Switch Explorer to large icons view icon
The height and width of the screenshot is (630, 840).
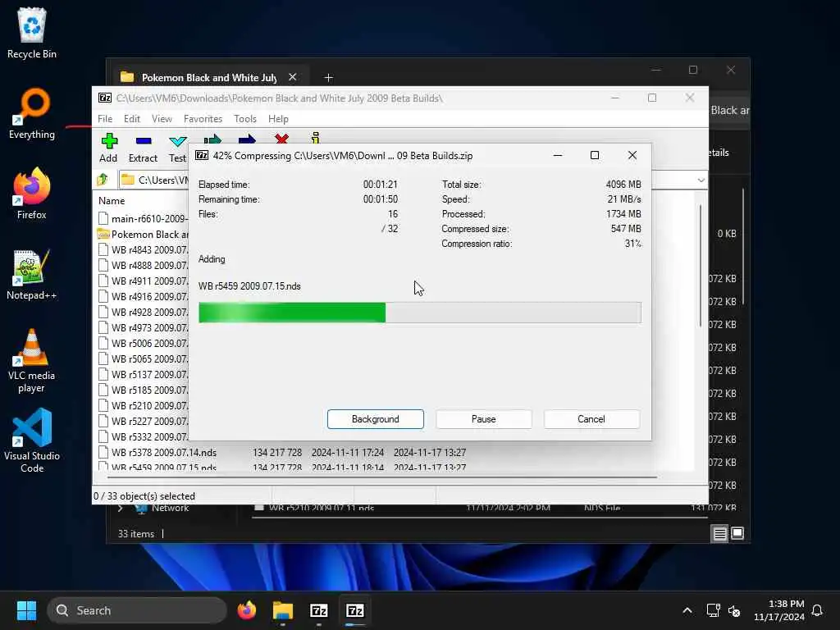click(737, 533)
